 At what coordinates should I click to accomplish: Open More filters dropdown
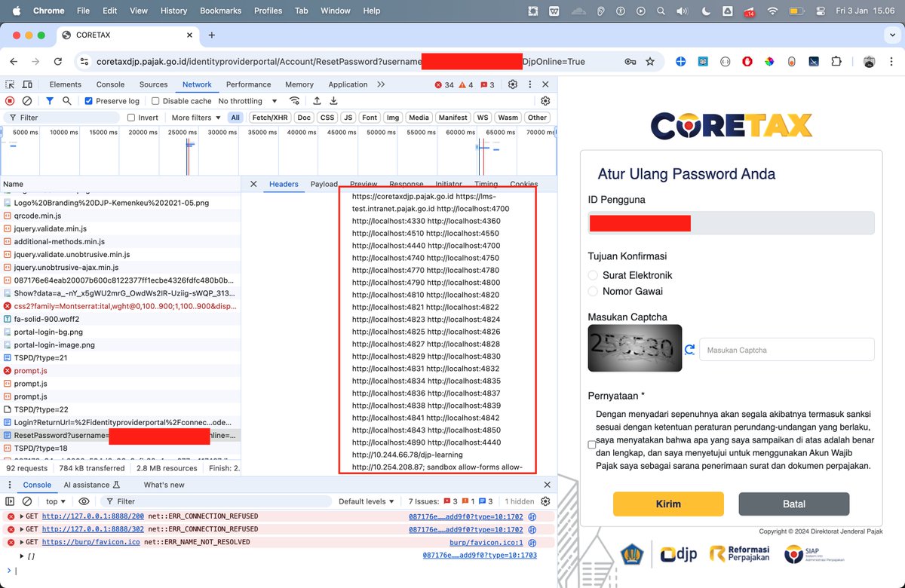196,118
